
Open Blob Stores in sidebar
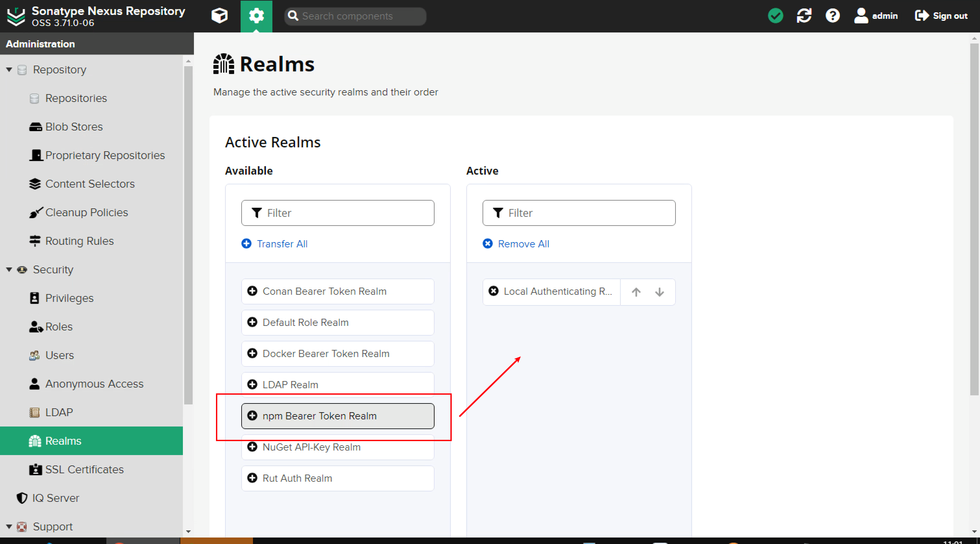[74, 127]
